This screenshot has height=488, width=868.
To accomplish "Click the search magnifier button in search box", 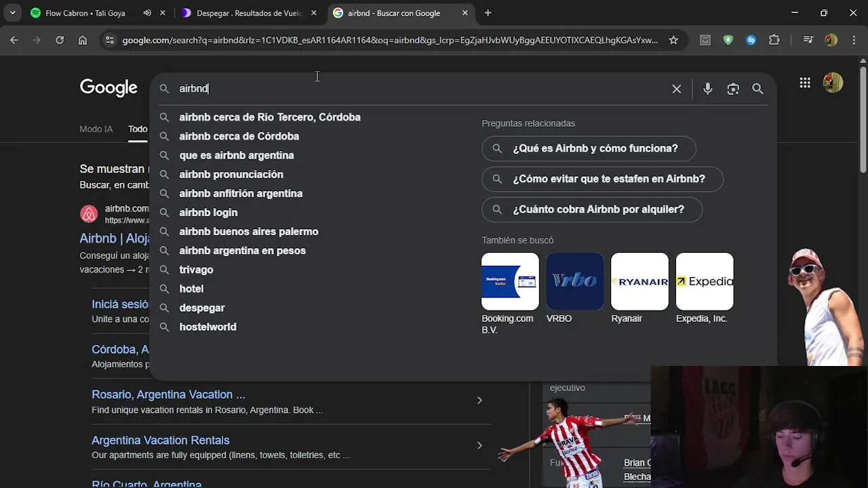I will (757, 89).
